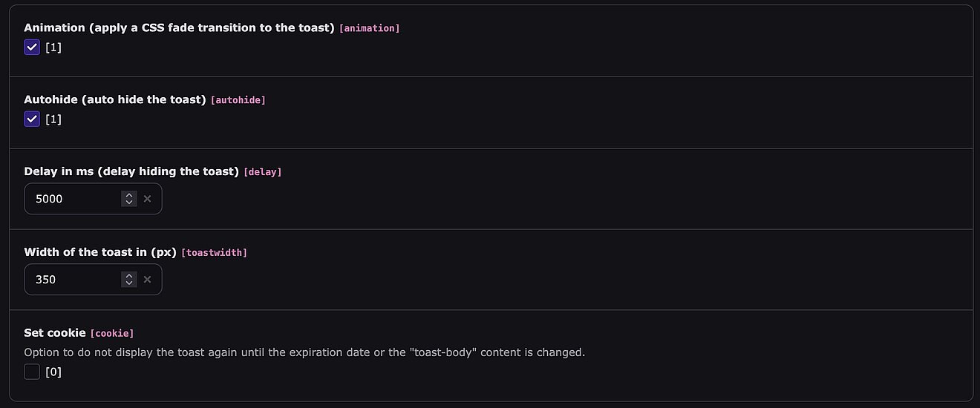Click the Set cookie label text
Image resolution: width=980 pixels, height=408 pixels.
click(54, 332)
